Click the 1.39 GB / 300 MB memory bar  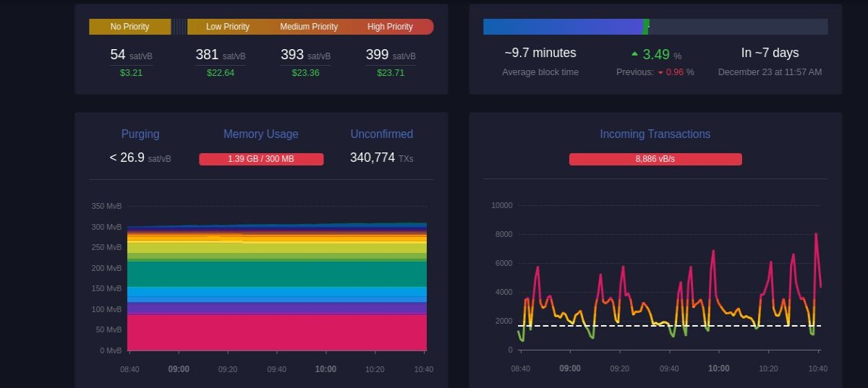[x=261, y=159]
